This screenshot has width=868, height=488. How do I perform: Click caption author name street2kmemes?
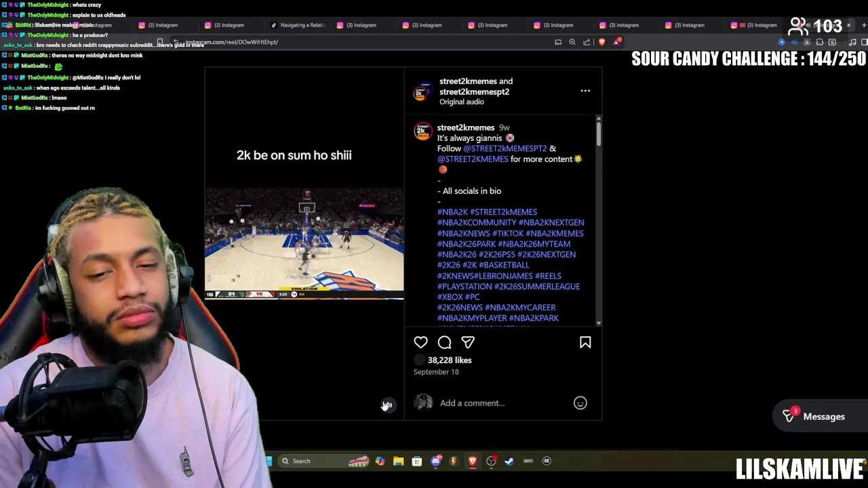pos(466,127)
